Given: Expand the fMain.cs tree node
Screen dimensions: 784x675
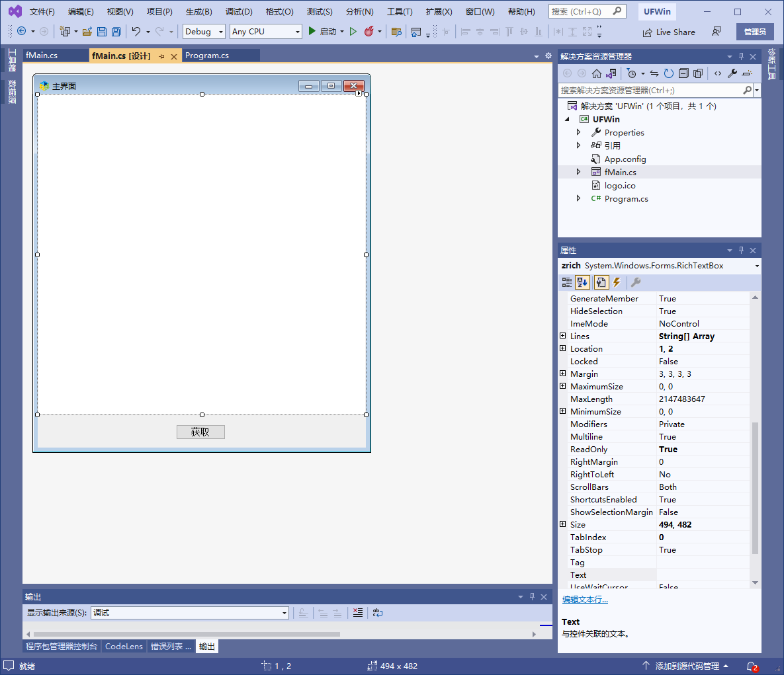Looking at the screenshot, I should click(x=578, y=172).
